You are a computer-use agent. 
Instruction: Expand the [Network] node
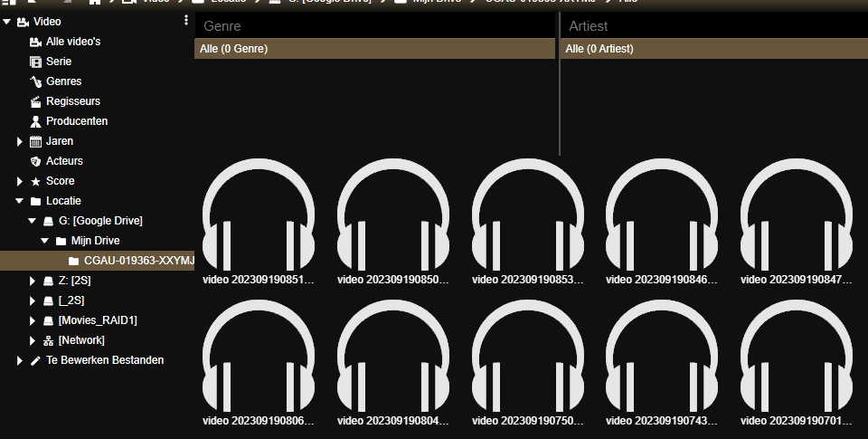(x=33, y=341)
